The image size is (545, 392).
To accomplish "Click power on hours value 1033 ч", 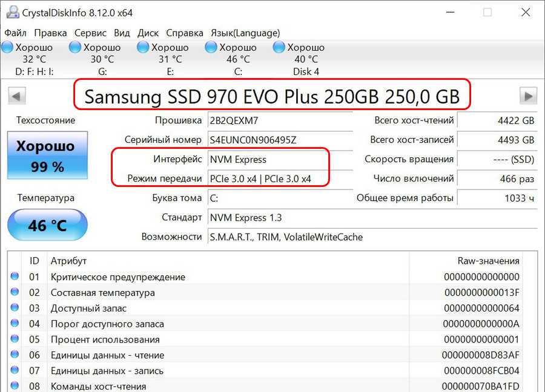I will coord(497,198).
